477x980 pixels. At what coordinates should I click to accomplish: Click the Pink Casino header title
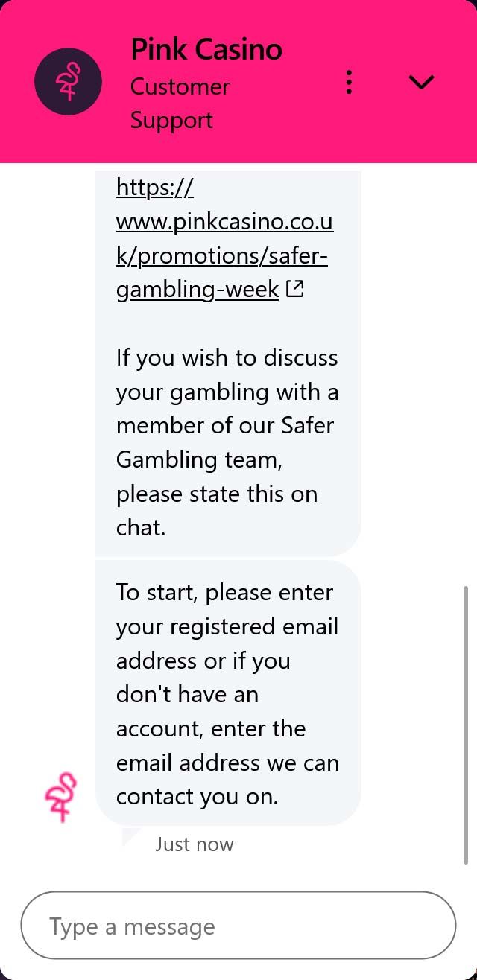coord(206,49)
